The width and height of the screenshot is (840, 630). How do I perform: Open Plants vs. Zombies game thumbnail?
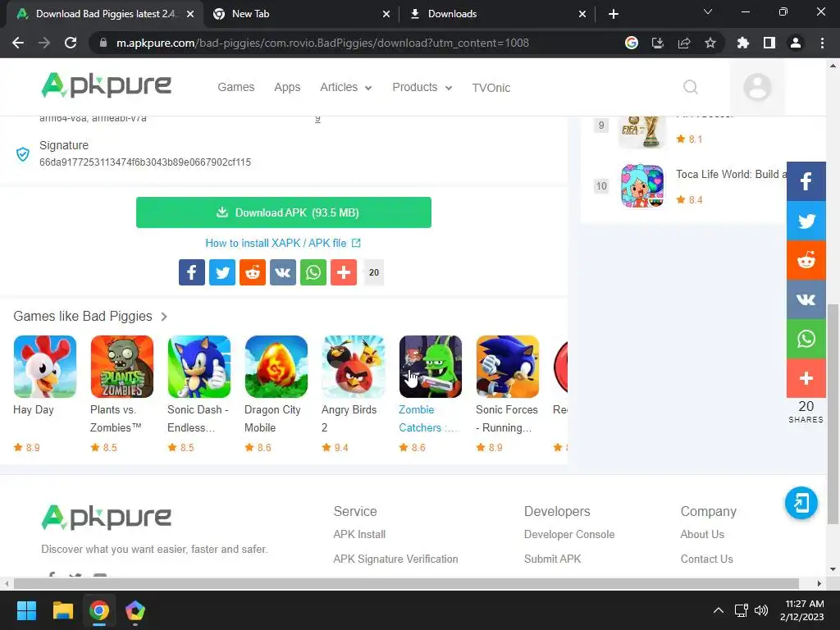122,367
